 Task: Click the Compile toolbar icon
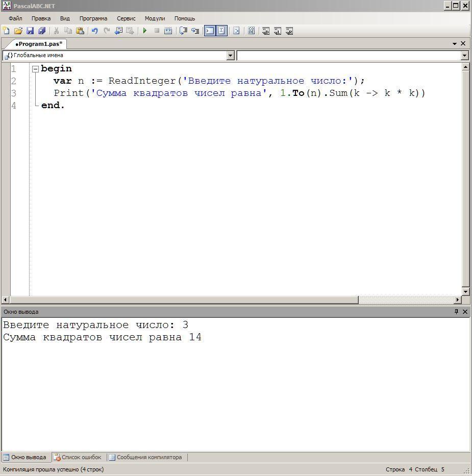(x=168, y=31)
